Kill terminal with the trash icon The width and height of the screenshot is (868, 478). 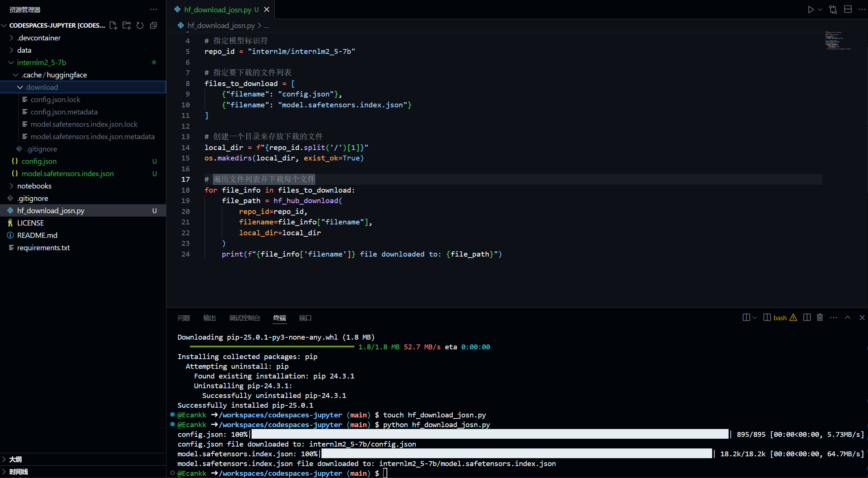820,318
